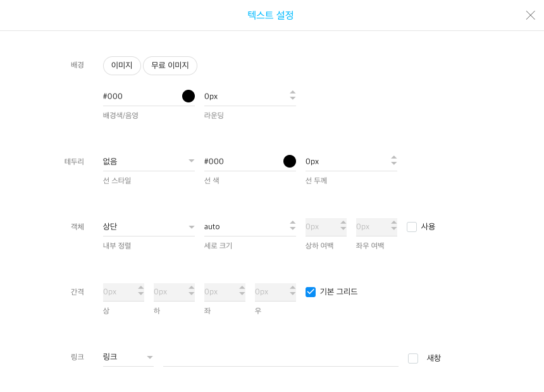Click the 선 색 hex value field

pyautogui.click(x=240, y=161)
